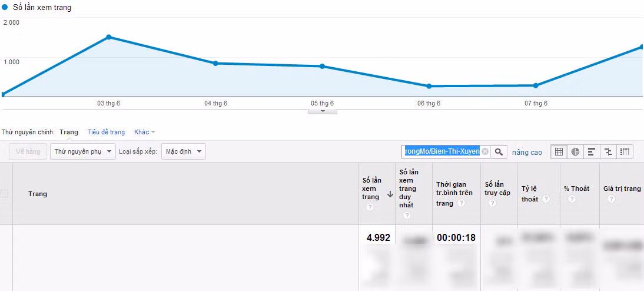Switch to comparison view icon
This screenshot has width=644, height=291.
click(609, 151)
